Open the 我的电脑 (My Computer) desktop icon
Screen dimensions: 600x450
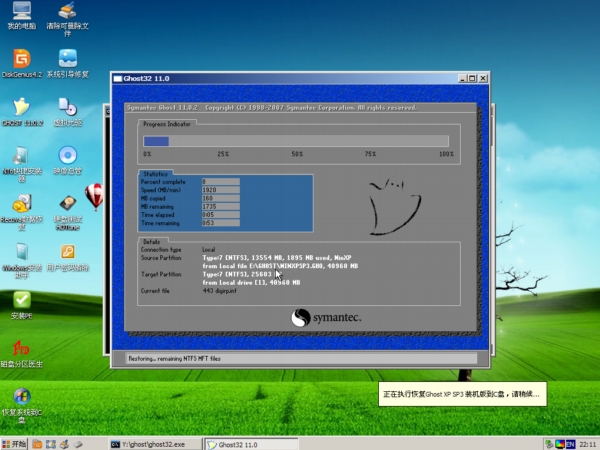(x=21, y=15)
